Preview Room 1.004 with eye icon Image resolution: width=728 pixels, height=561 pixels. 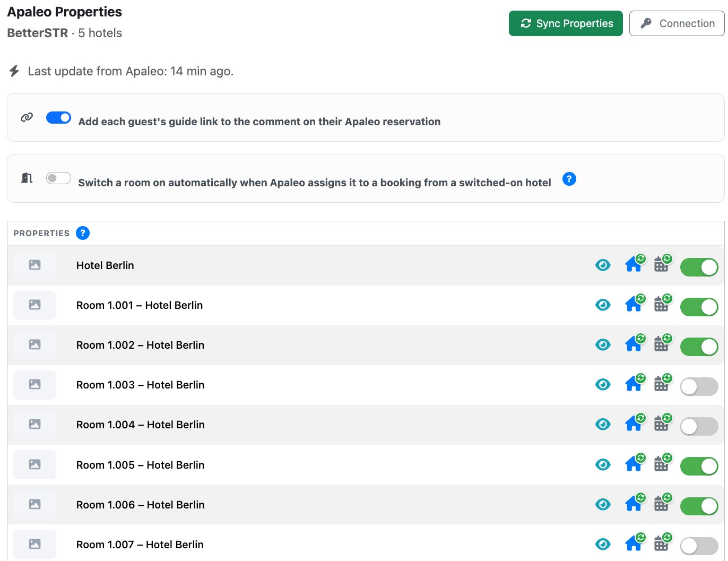click(x=603, y=424)
